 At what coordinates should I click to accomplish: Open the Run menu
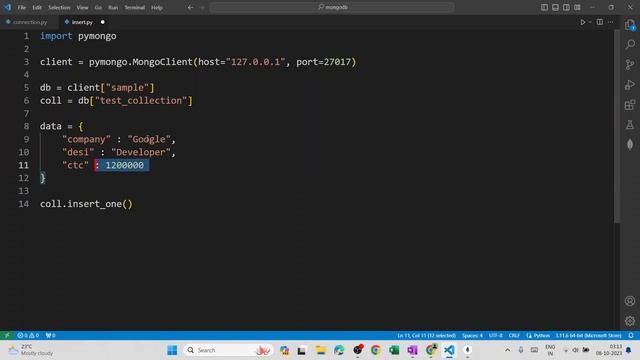(113, 7)
